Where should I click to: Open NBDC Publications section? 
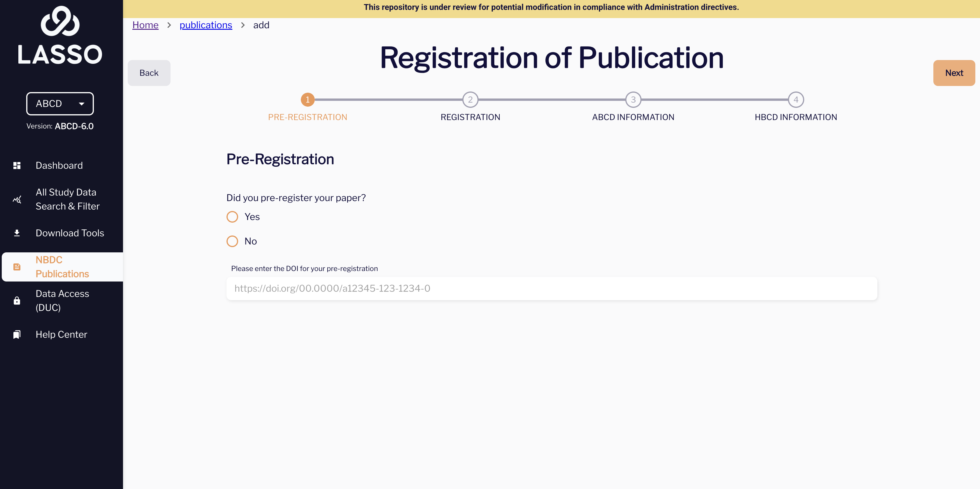62,267
